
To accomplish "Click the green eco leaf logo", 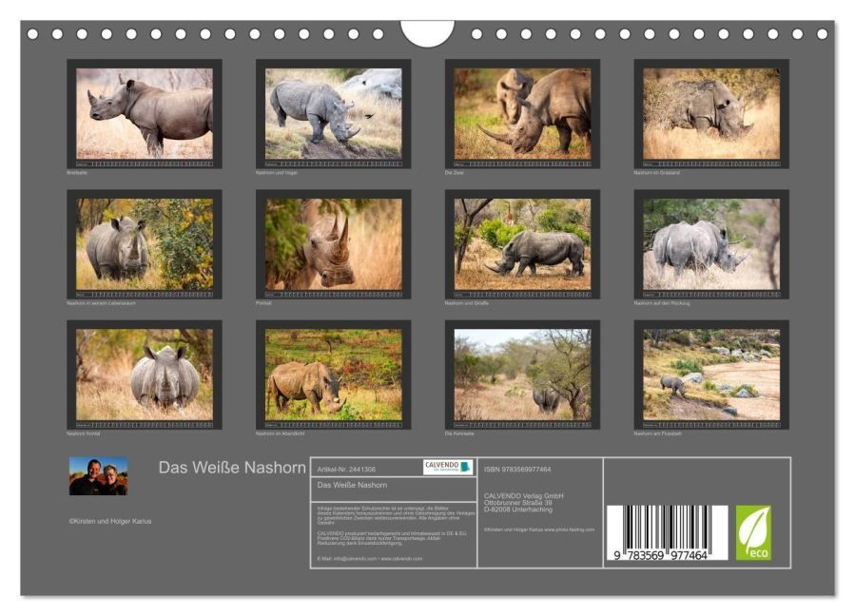I will [753, 532].
